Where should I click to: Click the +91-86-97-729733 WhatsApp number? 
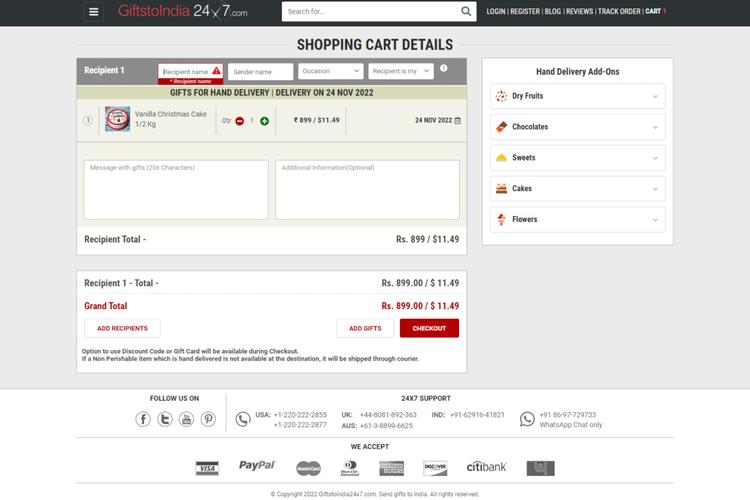[x=568, y=415]
